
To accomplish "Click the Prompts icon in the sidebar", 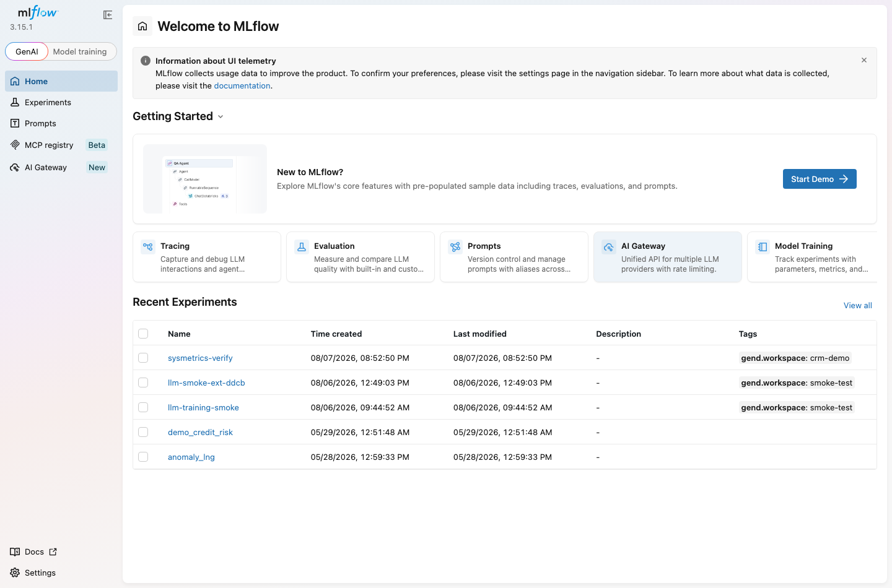I will point(15,123).
